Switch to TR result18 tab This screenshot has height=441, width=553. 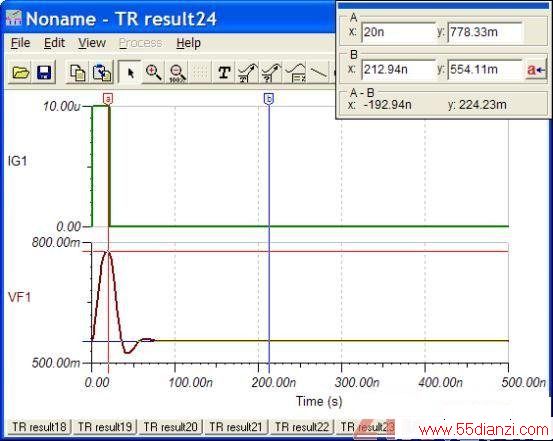point(40,427)
